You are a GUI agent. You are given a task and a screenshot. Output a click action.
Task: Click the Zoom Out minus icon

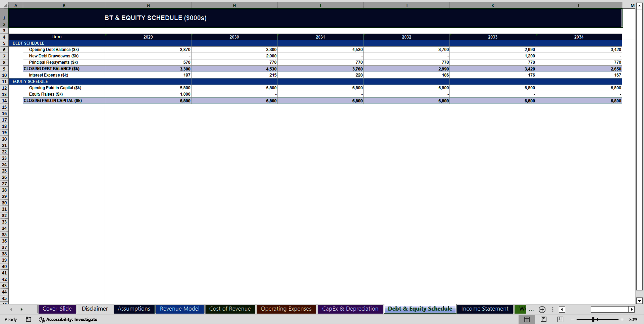[573, 320]
